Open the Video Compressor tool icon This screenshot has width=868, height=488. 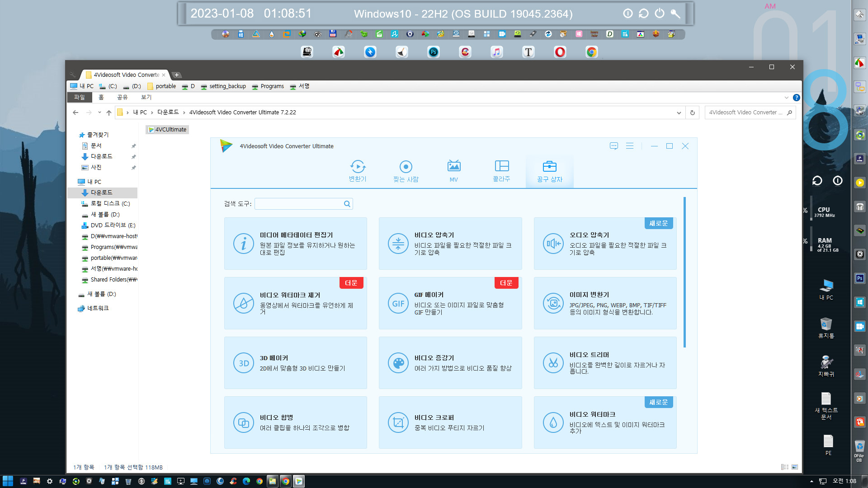click(398, 244)
